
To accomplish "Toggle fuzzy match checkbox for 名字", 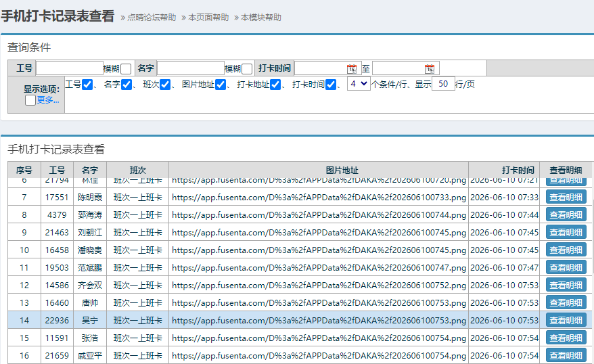I will coord(247,69).
